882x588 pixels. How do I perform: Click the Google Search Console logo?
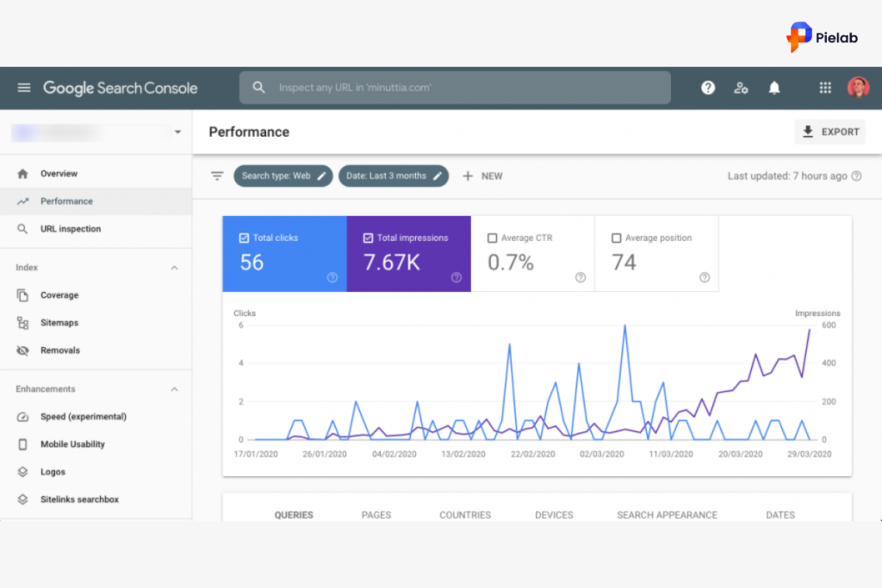point(121,88)
